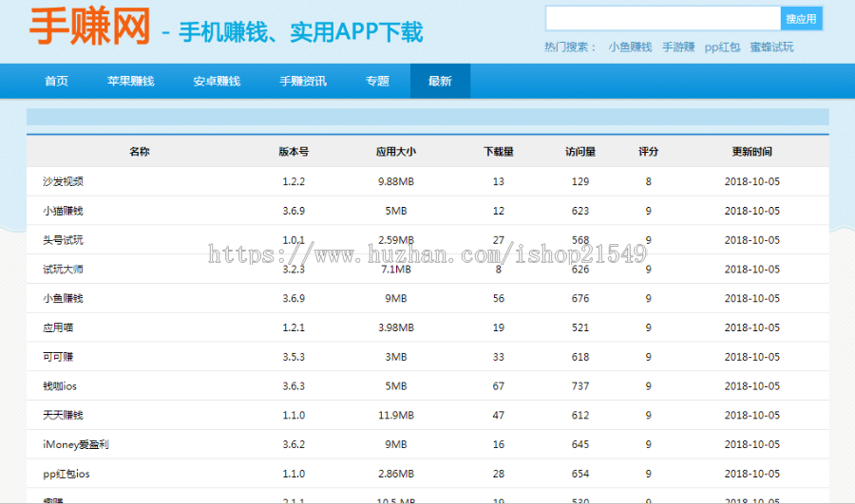Click the 下载量 column header
Image resolution: width=855 pixels, height=504 pixels.
pyautogui.click(x=499, y=152)
